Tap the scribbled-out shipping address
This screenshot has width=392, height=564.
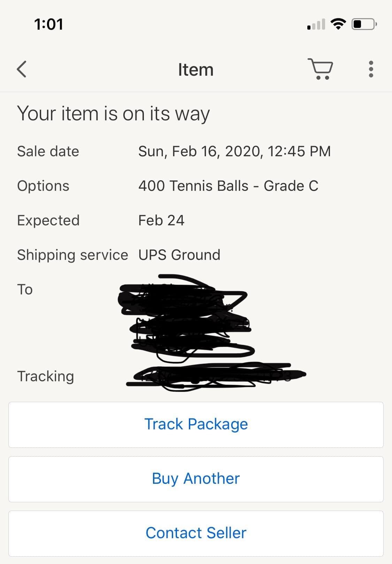(186, 319)
